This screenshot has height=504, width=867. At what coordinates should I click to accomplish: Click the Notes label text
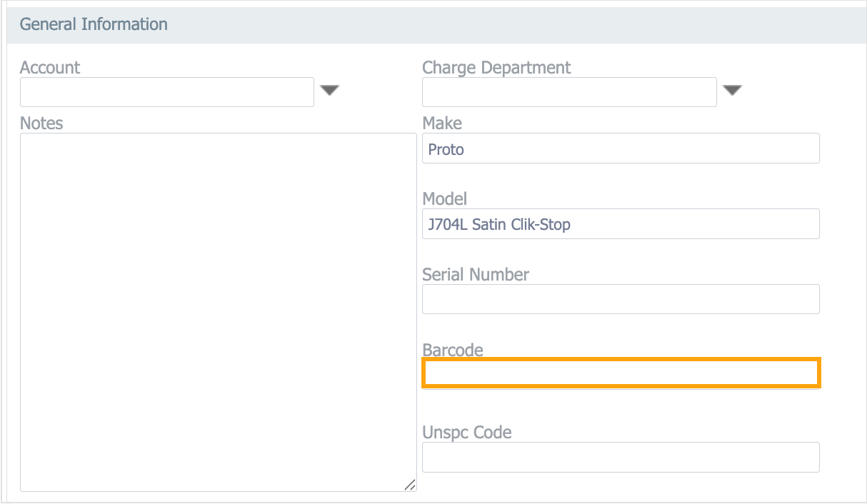tap(41, 124)
